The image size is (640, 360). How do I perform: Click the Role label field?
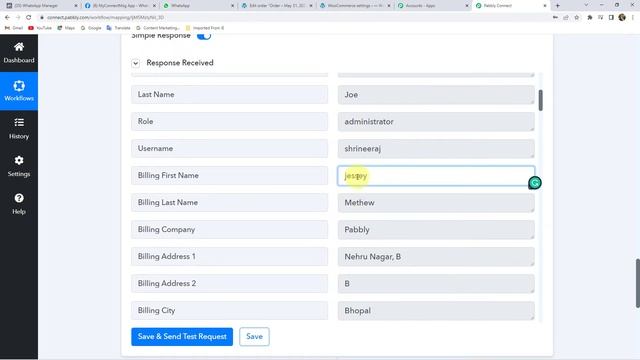[229, 121]
